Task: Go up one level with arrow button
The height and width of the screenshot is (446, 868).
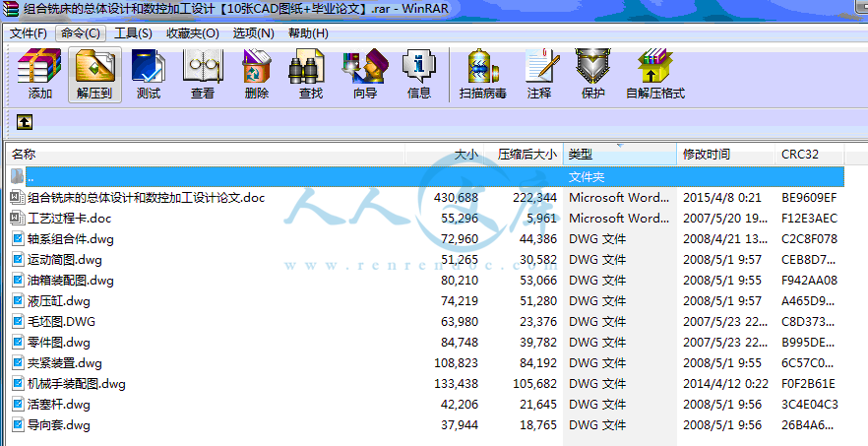Action: click(x=24, y=122)
